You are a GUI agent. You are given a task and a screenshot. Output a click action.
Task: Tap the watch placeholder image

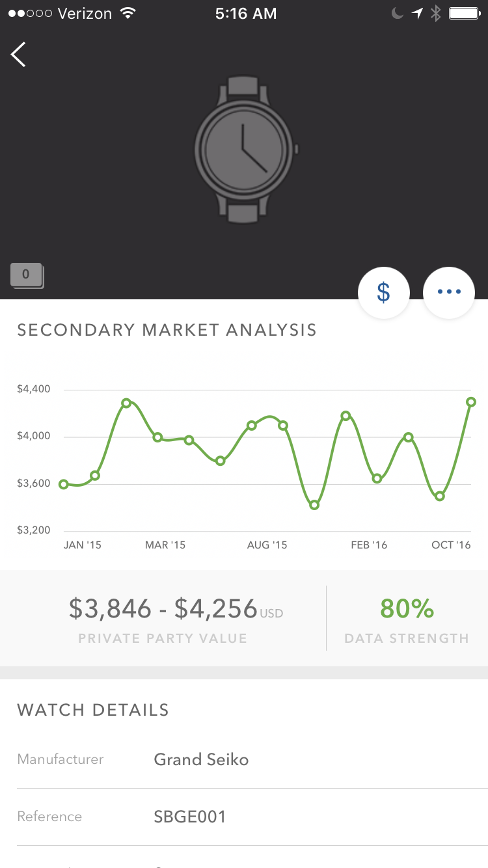click(x=244, y=150)
